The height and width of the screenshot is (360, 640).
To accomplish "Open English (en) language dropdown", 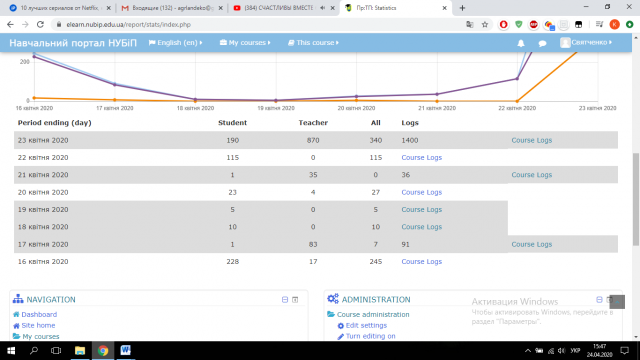I will 176,42.
